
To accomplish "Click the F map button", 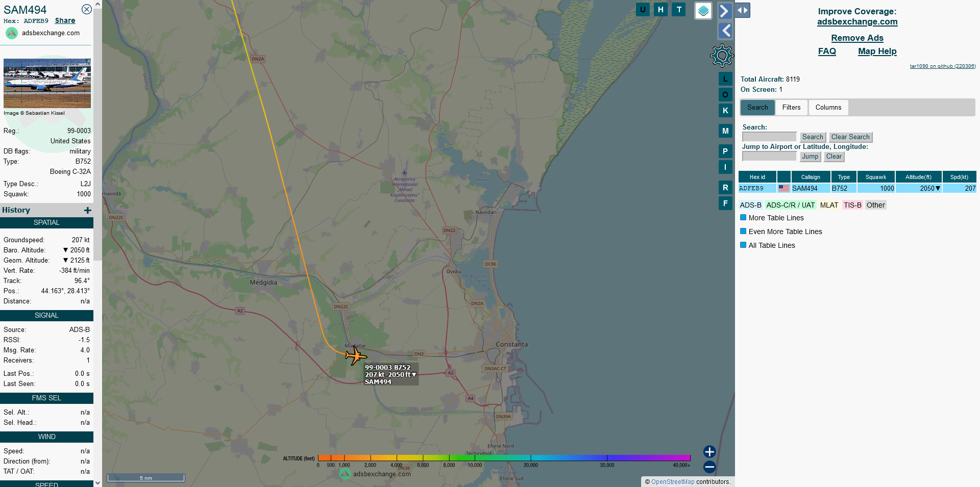I will point(725,203).
